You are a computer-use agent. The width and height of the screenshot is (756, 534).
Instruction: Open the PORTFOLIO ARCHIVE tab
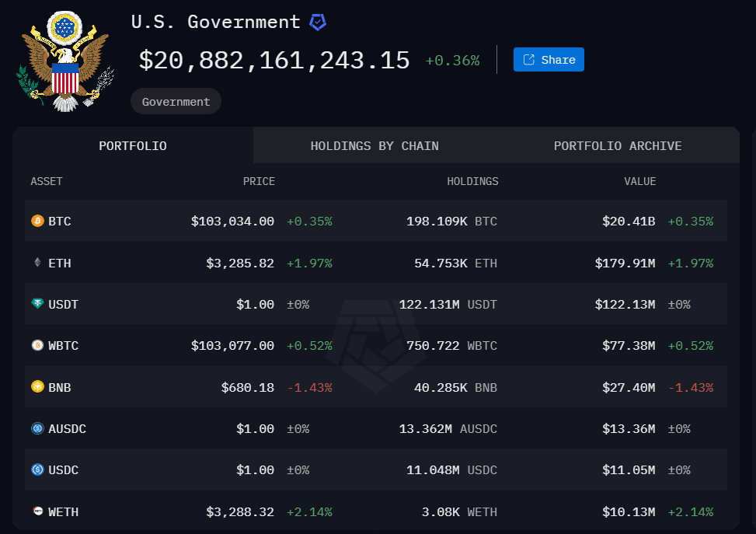tap(618, 145)
